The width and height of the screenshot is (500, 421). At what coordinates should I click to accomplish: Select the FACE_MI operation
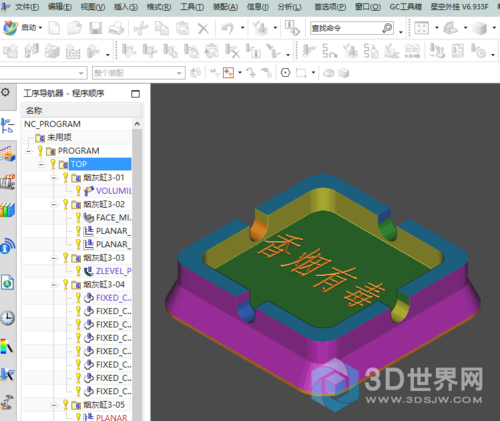(x=107, y=218)
